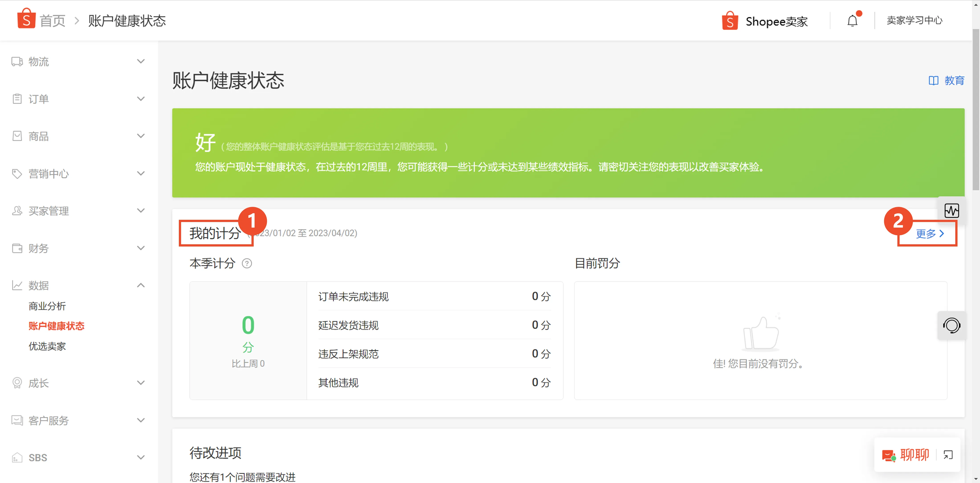Image resolution: width=980 pixels, height=483 pixels.
Task: Click the 首页 breadcrumb link
Action: pos(52,20)
